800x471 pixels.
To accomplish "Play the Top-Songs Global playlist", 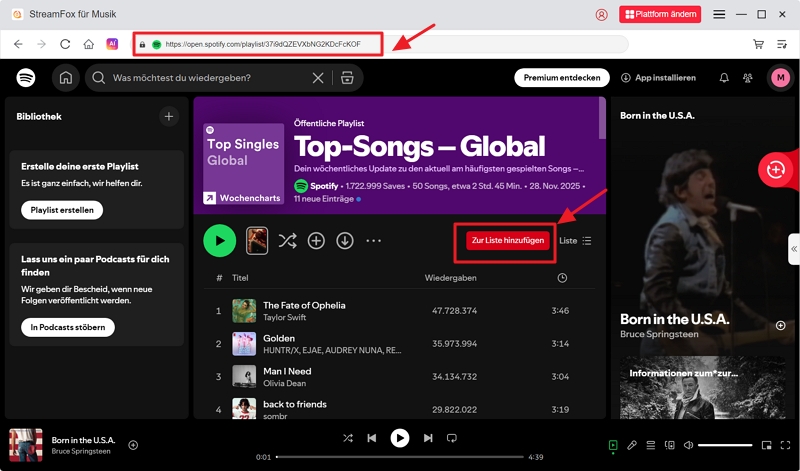I will click(220, 240).
